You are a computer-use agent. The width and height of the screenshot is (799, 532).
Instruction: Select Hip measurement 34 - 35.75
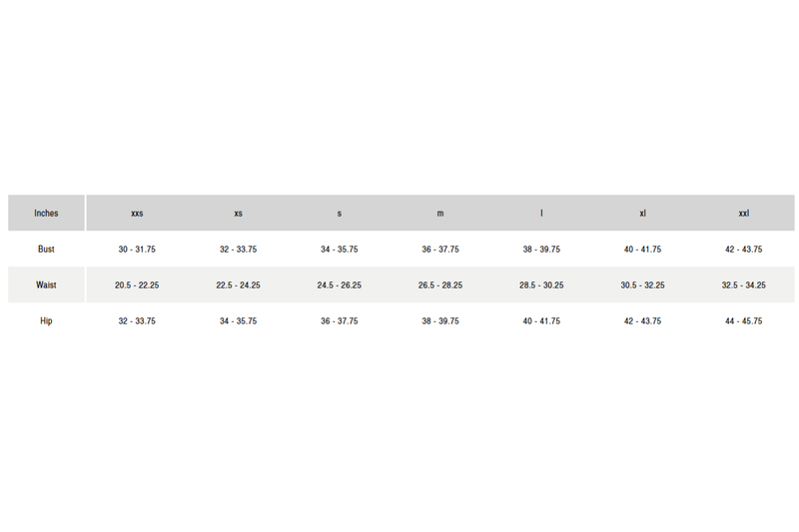coord(238,321)
